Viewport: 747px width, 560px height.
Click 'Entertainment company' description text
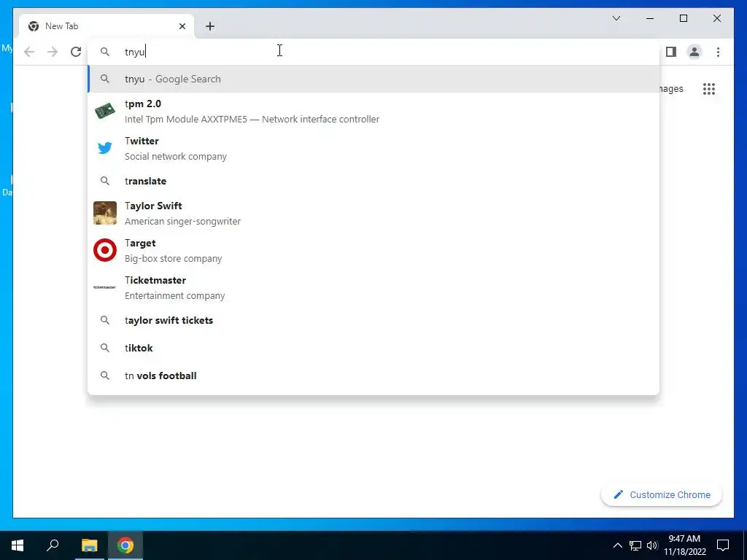click(175, 296)
